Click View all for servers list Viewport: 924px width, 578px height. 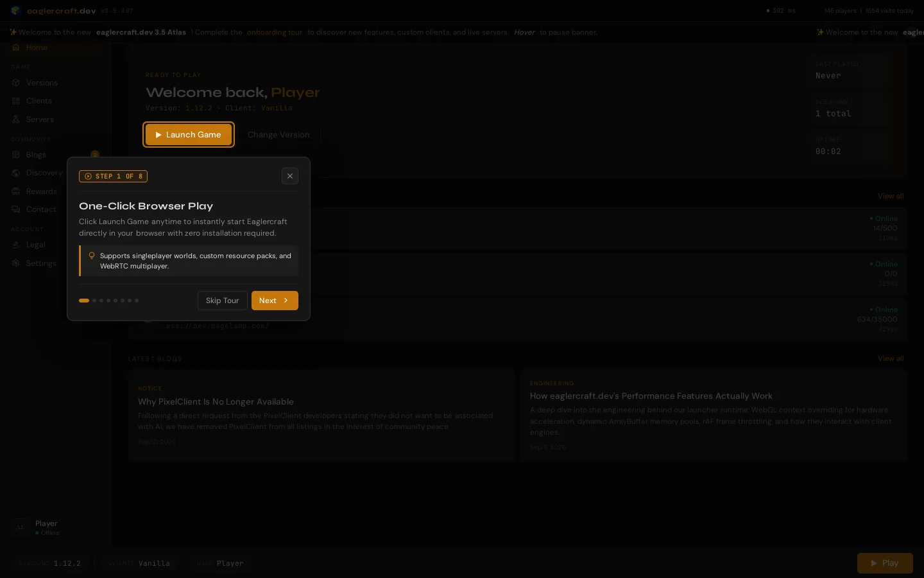[891, 196]
